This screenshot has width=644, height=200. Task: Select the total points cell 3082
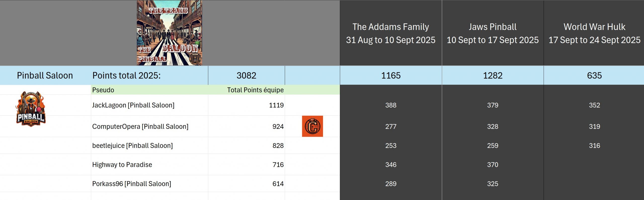pyautogui.click(x=246, y=76)
